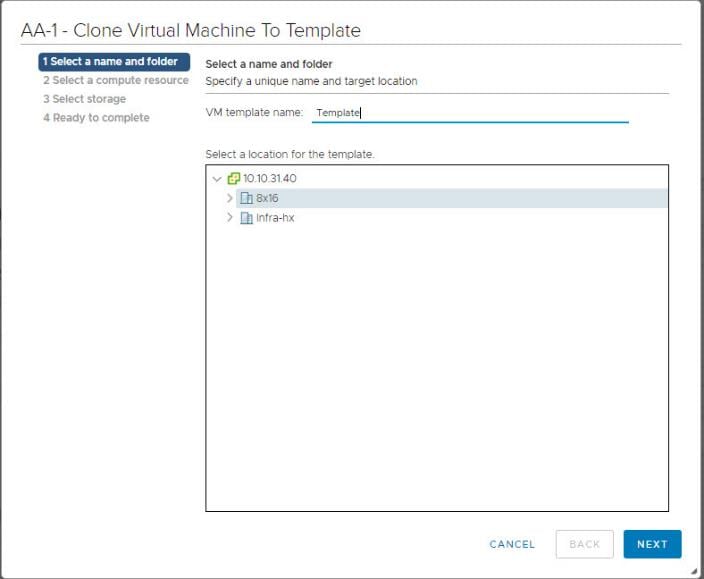The image size is (704, 579).
Task: Click the datacenter icon next to Infra-hx
Action: pos(247,218)
